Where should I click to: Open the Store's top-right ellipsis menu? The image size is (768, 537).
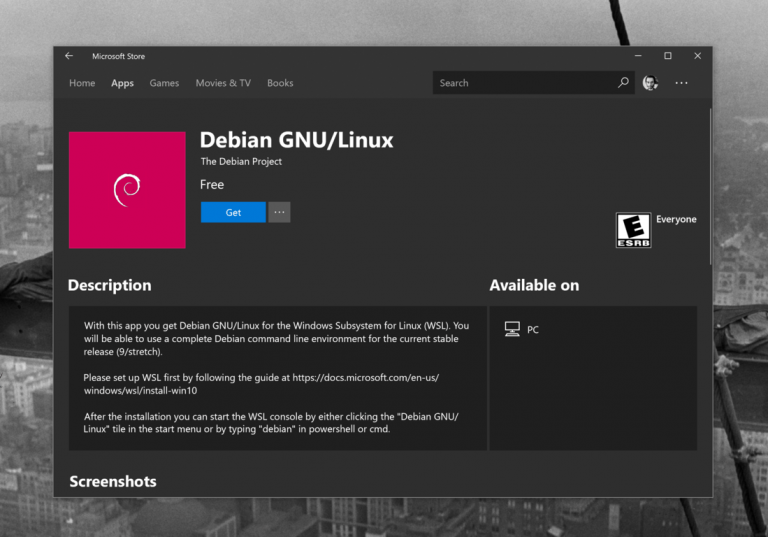681,83
